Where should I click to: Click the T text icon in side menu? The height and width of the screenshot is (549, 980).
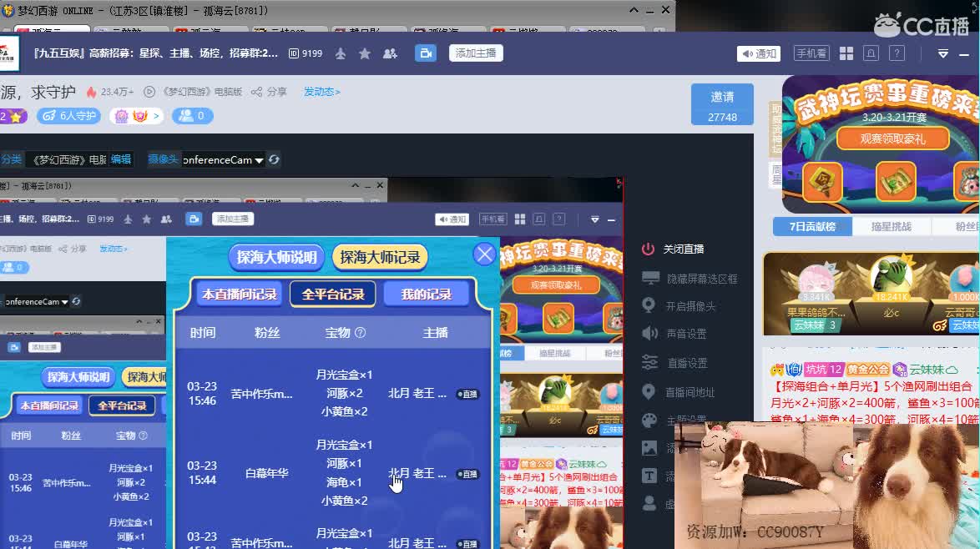coord(649,476)
